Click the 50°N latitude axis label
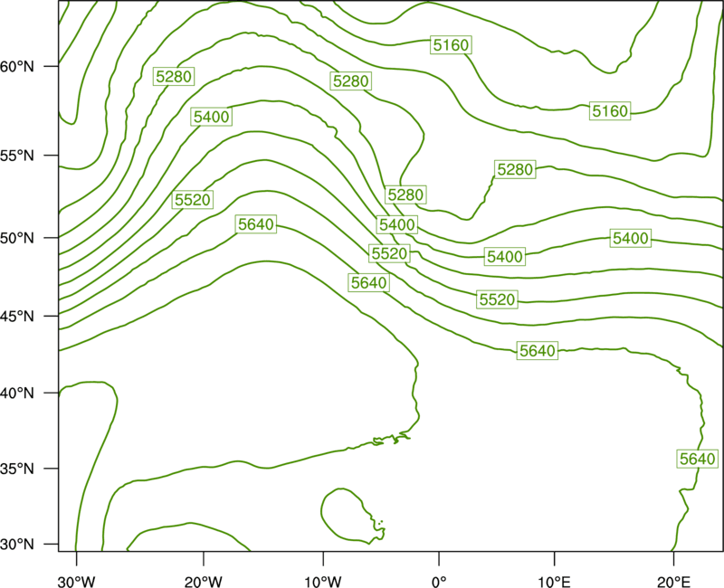This screenshot has width=724, height=588. pos(17,238)
